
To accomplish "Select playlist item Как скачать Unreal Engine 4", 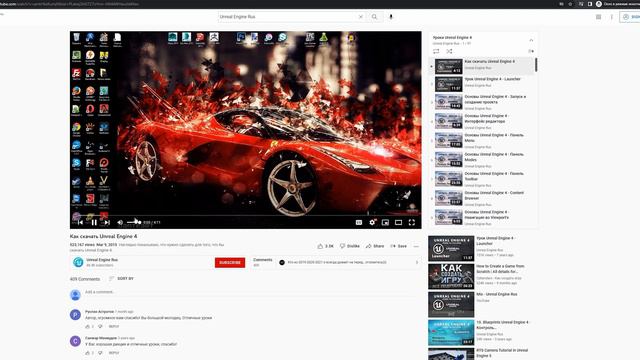I will point(482,66).
